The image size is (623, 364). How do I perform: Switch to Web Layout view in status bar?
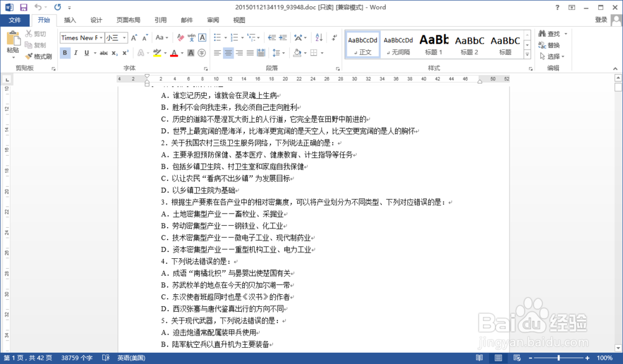click(x=517, y=358)
